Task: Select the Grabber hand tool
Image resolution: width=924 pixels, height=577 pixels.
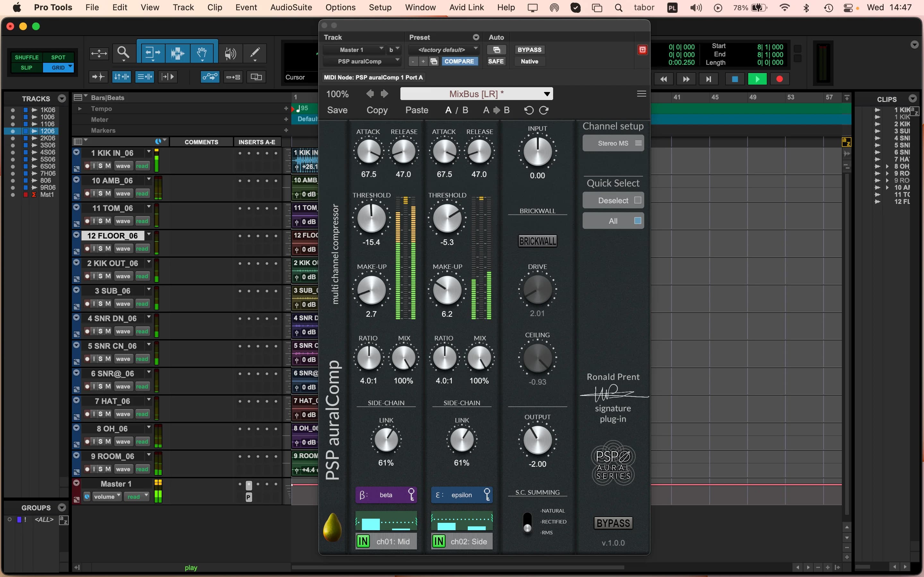Action: (202, 53)
